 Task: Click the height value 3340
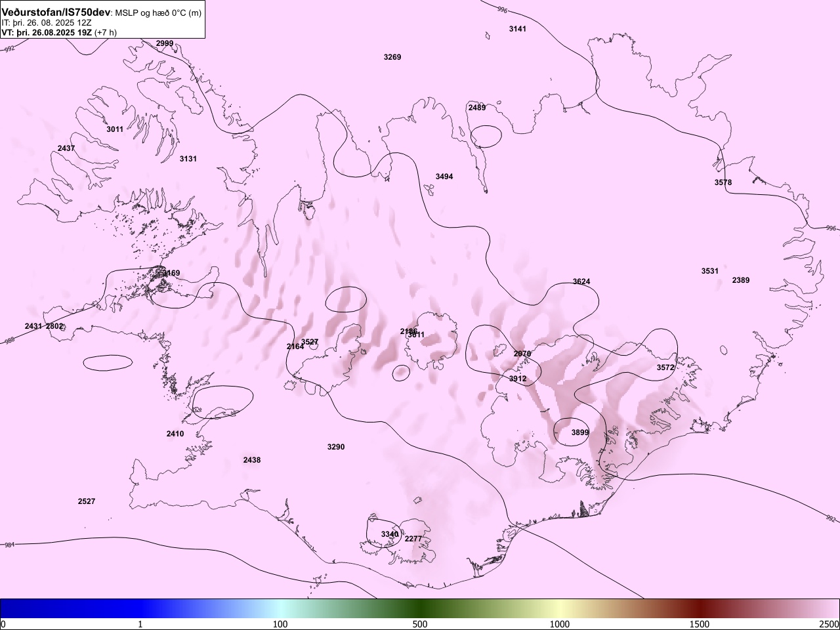(x=390, y=534)
